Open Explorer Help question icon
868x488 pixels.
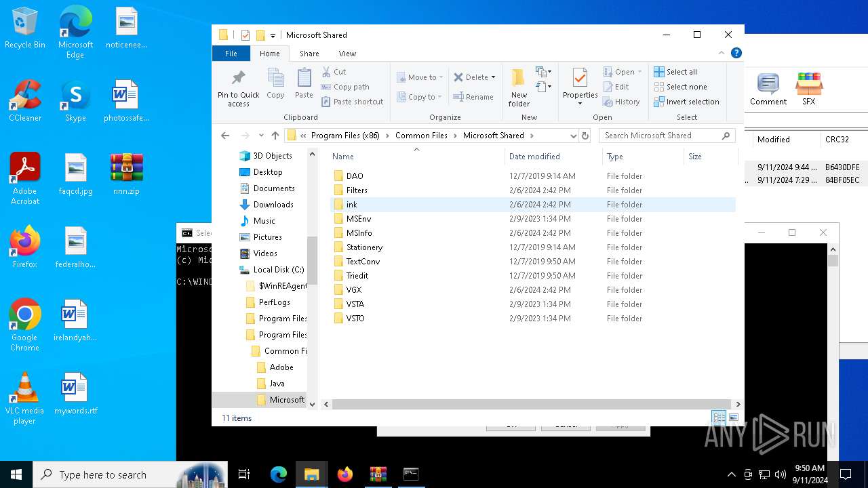coord(736,53)
